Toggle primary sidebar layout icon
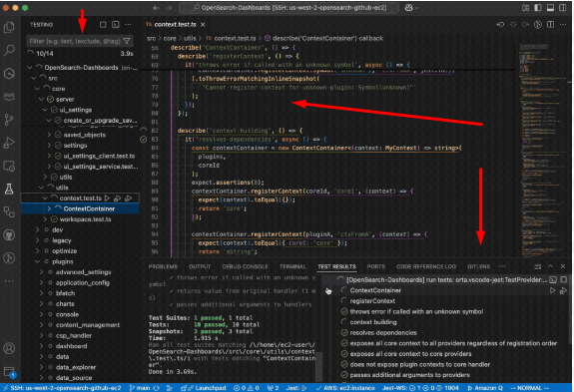 coord(538,8)
